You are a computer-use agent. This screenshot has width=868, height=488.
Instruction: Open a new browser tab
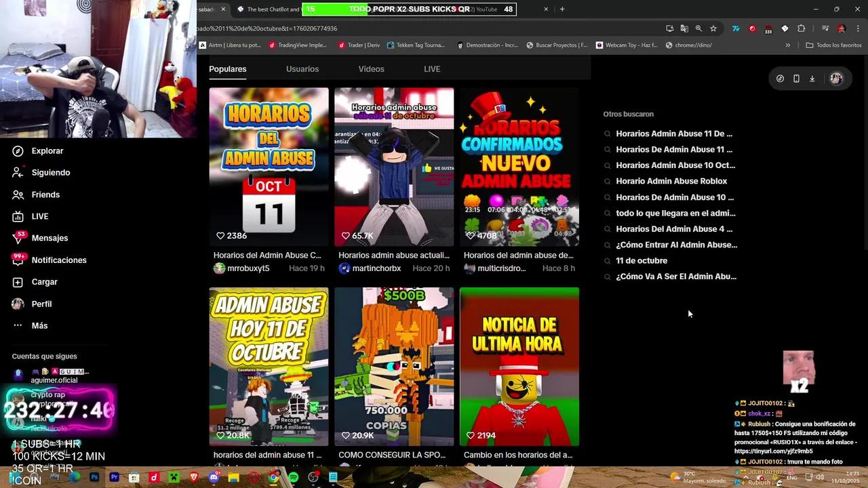tap(562, 9)
